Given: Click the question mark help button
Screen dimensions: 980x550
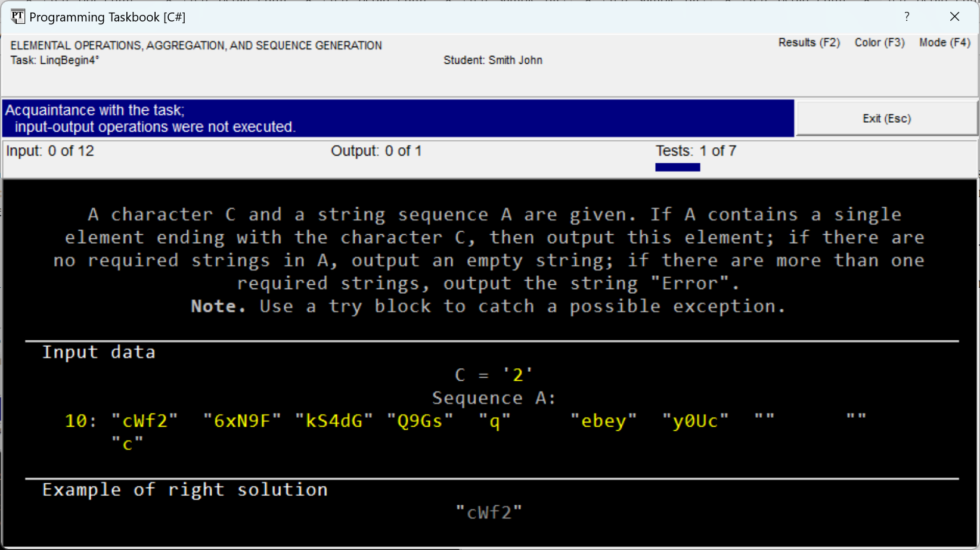Looking at the screenshot, I should 907,17.
